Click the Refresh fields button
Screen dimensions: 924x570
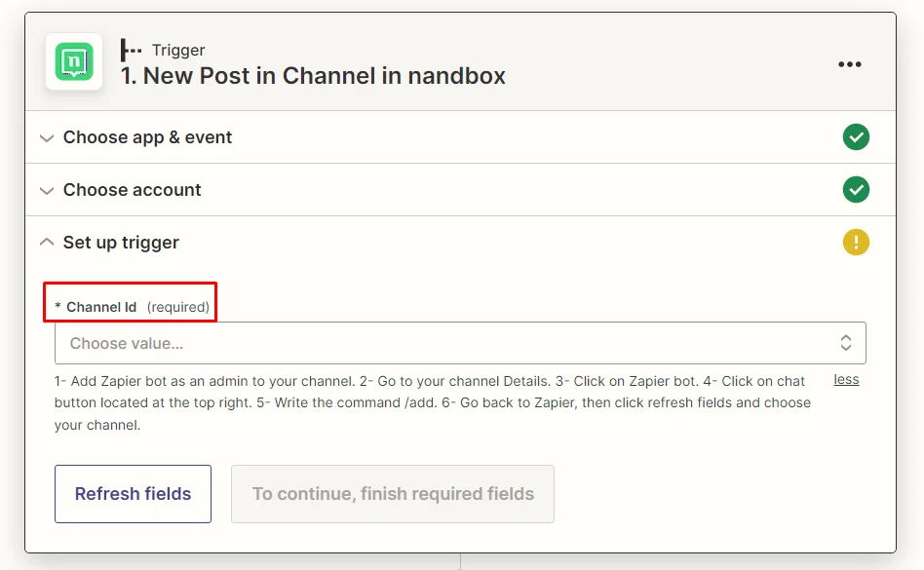pyautogui.click(x=134, y=494)
